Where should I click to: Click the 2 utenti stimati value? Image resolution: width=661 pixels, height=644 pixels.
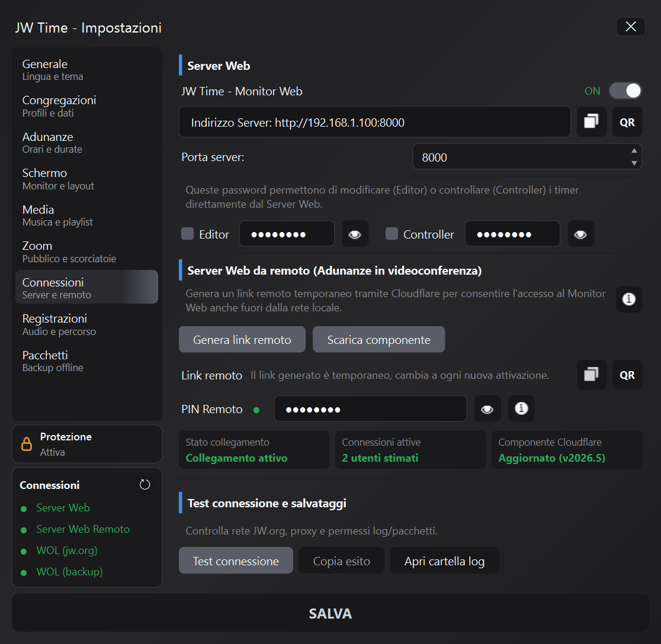pyautogui.click(x=380, y=458)
